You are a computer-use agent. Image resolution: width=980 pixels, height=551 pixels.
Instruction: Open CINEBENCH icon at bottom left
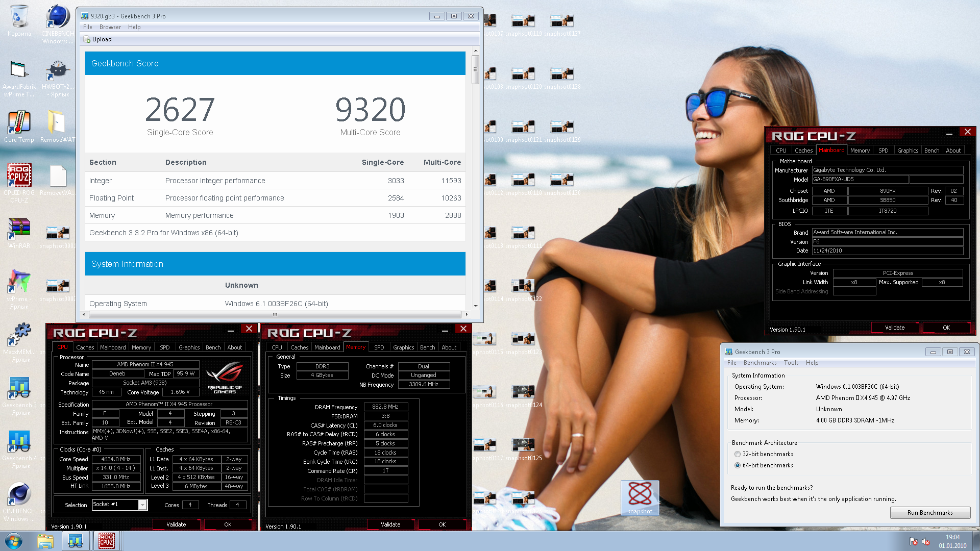tap(19, 502)
